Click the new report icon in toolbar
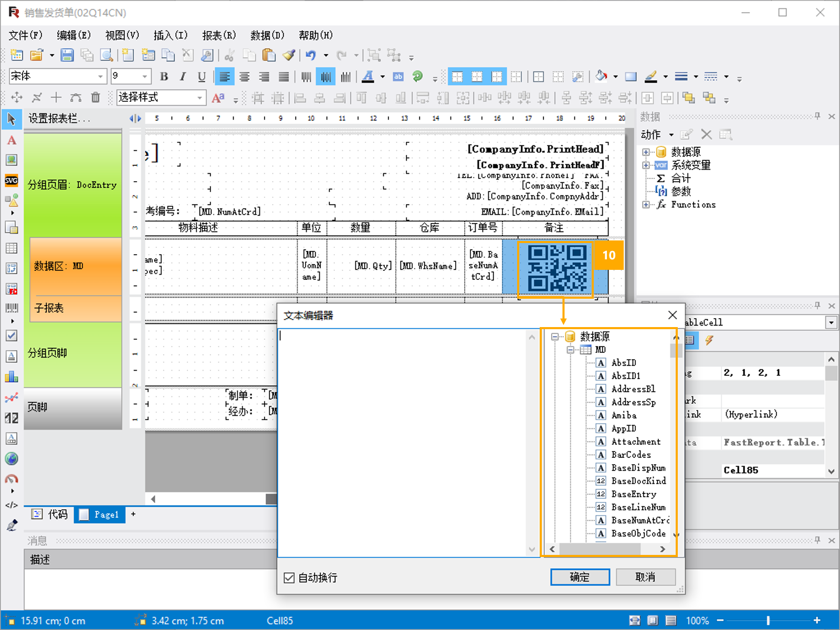The height and width of the screenshot is (630, 840). tap(17, 55)
